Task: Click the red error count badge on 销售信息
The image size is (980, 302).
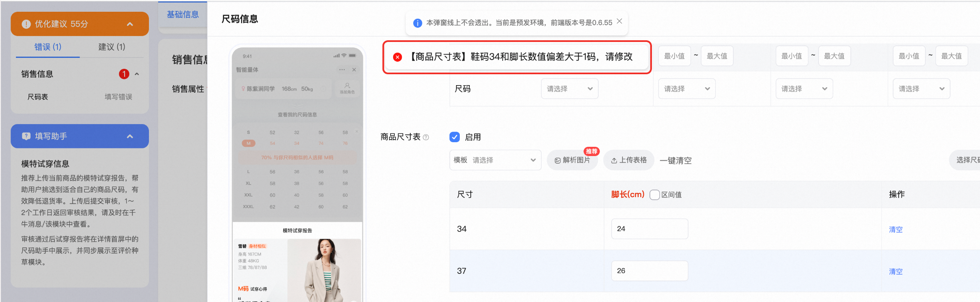Action: click(x=124, y=74)
